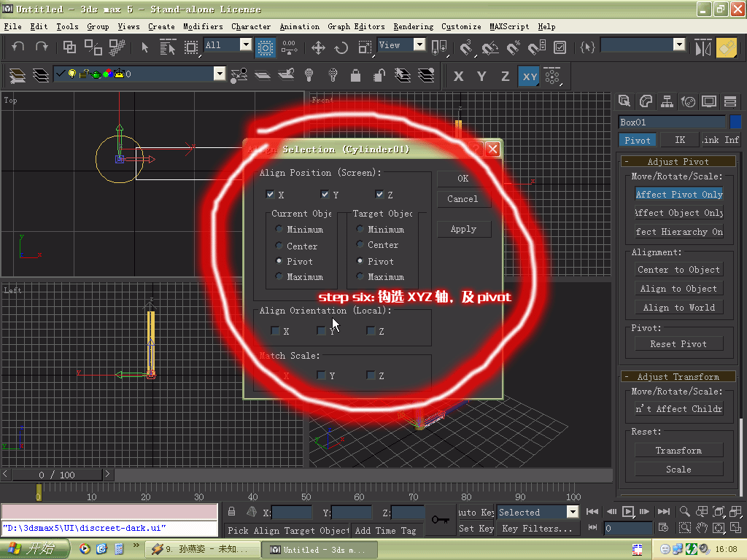This screenshot has height=560, width=747.
Task: Select Center under Current Object
Action: (279, 246)
